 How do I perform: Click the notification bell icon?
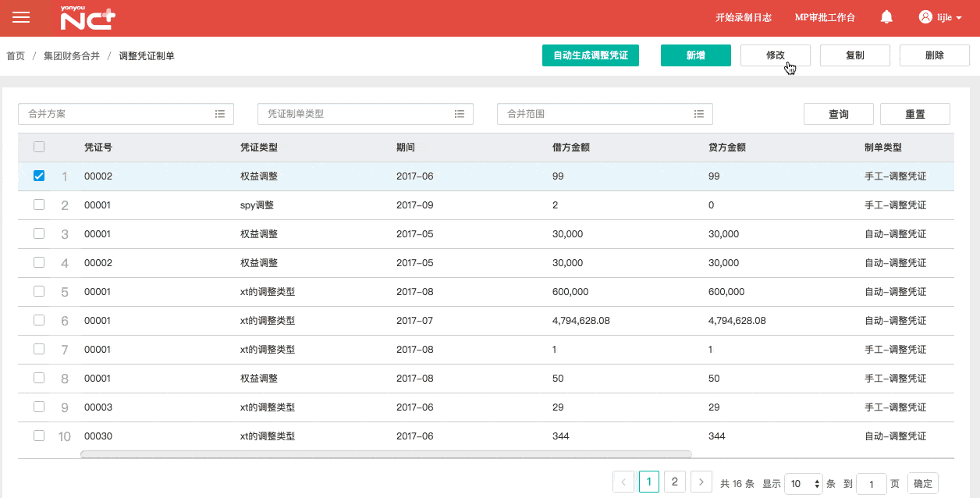(x=886, y=17)
